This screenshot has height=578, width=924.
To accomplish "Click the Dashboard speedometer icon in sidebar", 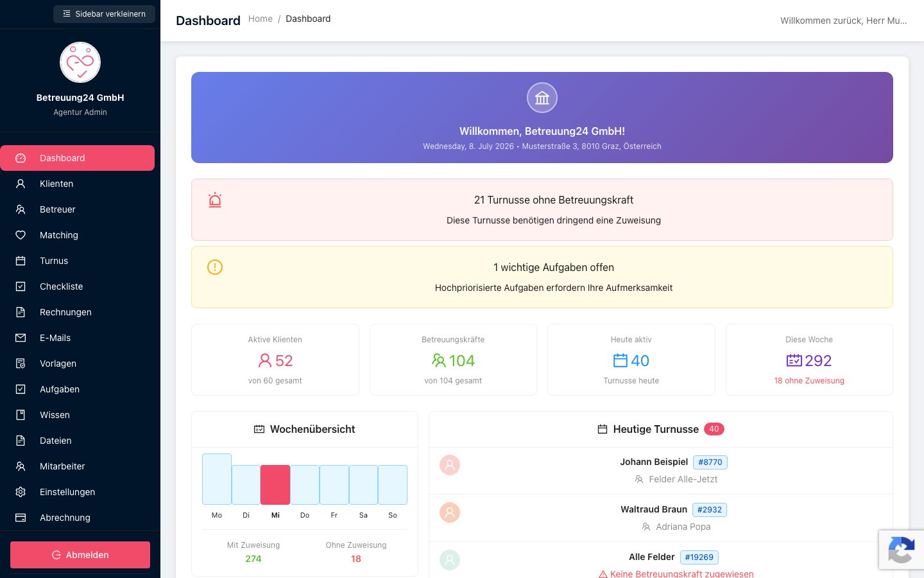I will click(21, 158).
